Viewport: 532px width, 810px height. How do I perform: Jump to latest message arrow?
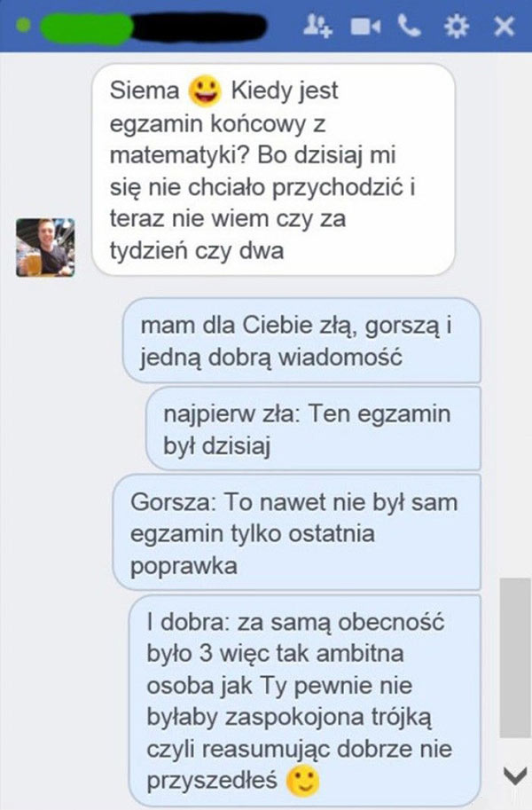point(514,775)
